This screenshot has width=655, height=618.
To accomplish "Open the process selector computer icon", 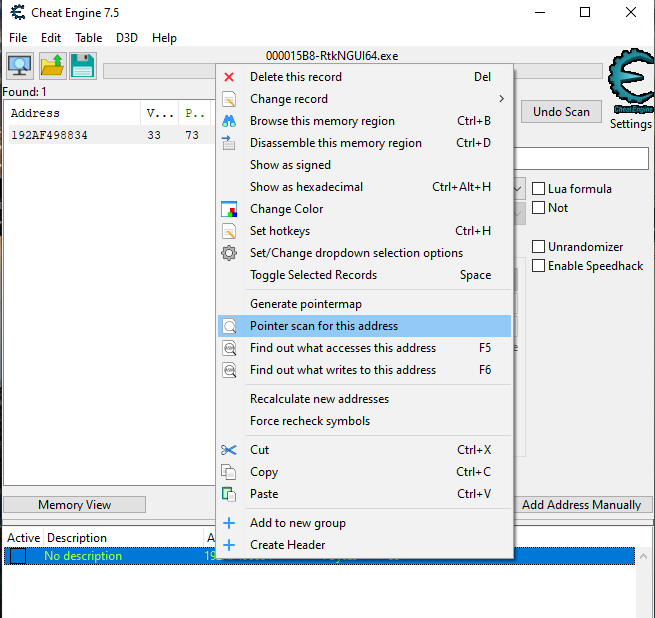I will (x=20, y=66).
